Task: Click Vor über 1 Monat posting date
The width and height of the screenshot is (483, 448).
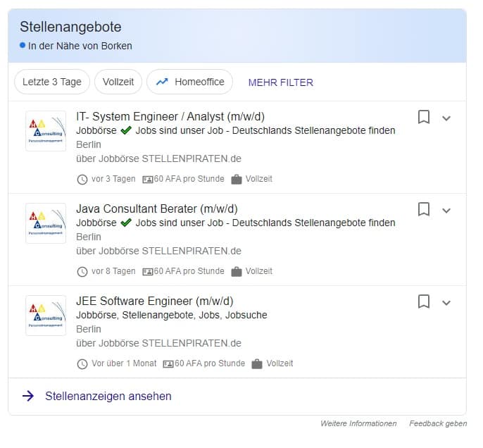Action: (124, 363)
